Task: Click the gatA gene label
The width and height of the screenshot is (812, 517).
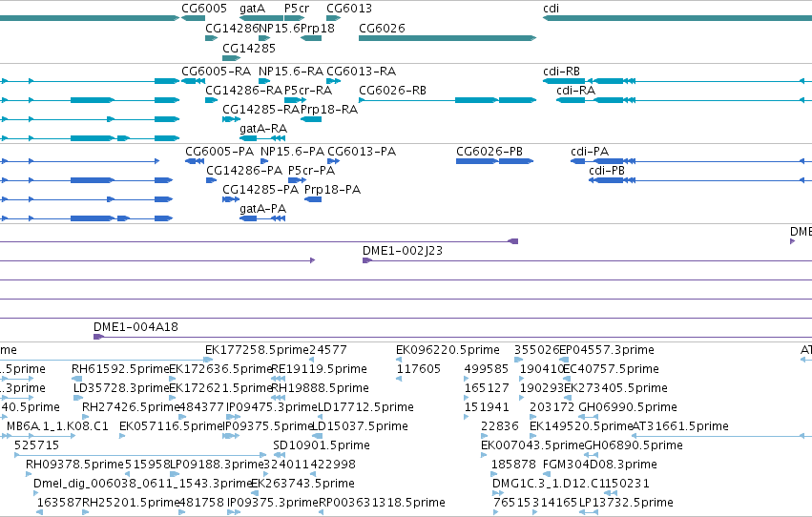Action: pos(252,9)
